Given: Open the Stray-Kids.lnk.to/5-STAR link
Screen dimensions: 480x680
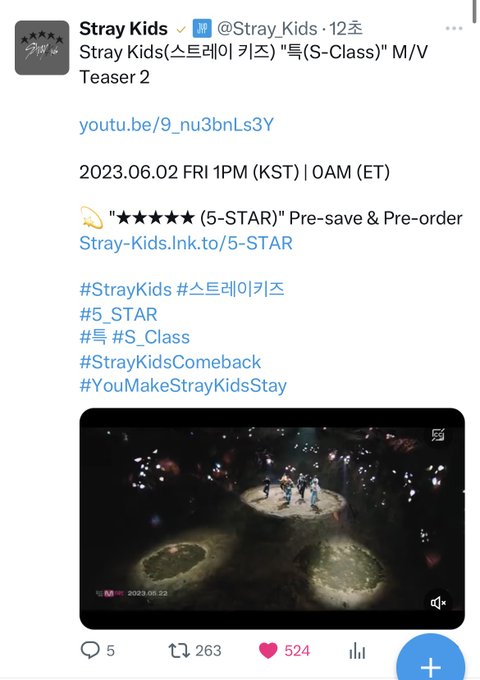Looking at the screenshot, I should (x=186, y=243).
